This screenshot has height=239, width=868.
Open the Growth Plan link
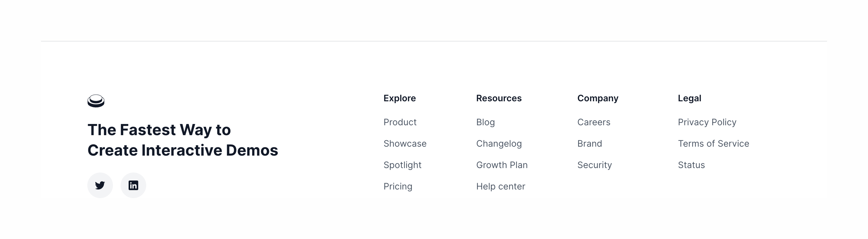(x=502, y=165)
